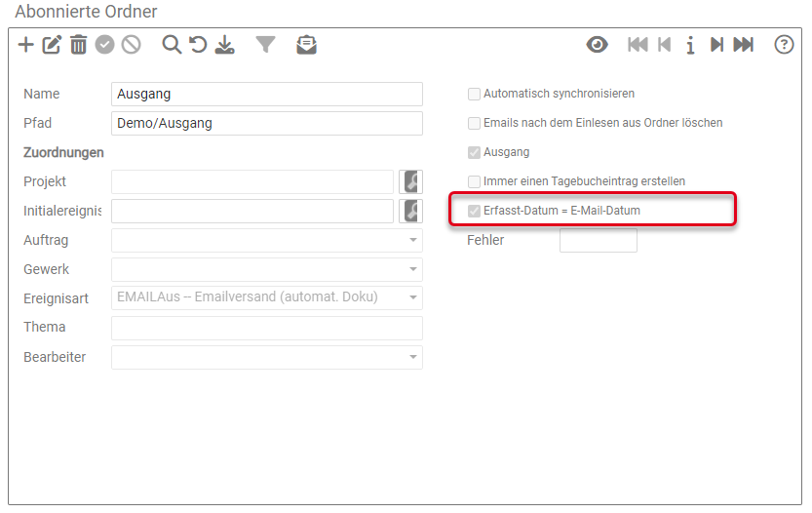Expand the Auftrag dropdown

point(412,241)
